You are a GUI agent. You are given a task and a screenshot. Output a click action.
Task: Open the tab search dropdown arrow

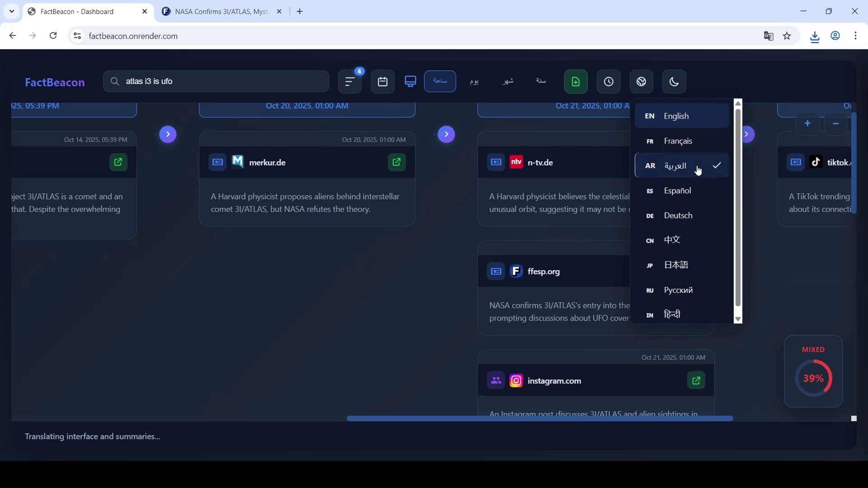(12, 11)
